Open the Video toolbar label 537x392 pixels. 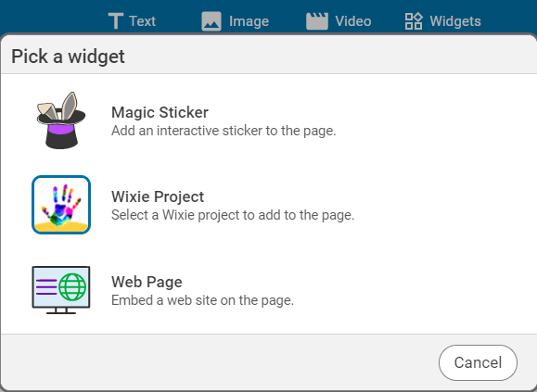[353, 21]
